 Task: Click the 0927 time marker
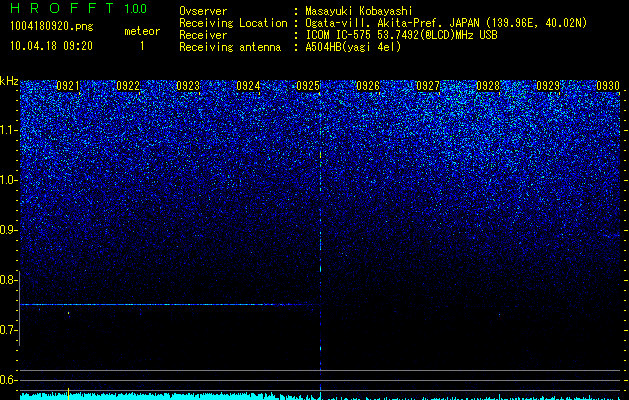[x=428, y=86]
